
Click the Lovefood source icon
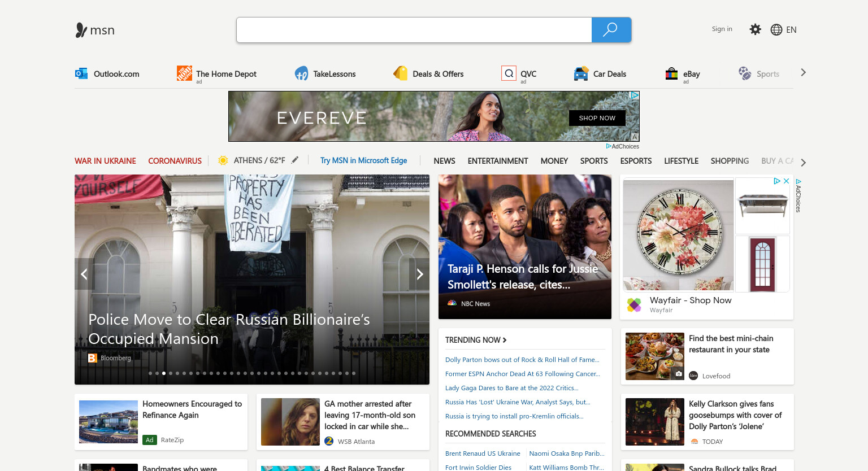coord(693,376)
